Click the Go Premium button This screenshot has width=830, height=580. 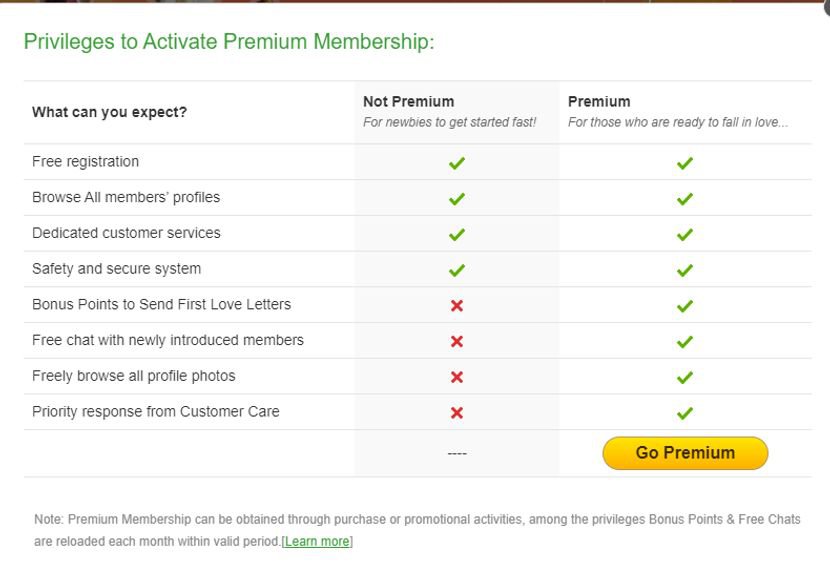(x=685, y=453)
